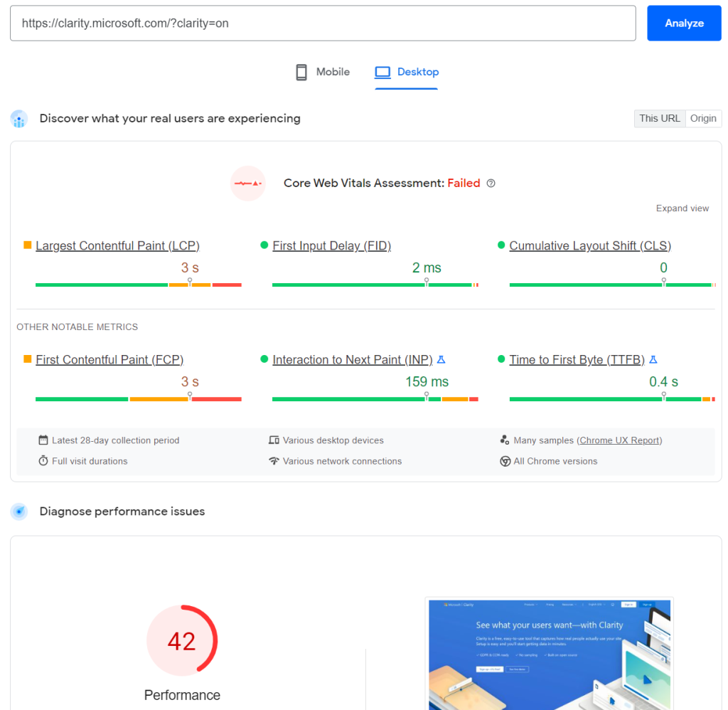Click the experimental flask icon beside TTFB
Image resolution: width=728 pixels, height=710 pixels.
(653, 359)
